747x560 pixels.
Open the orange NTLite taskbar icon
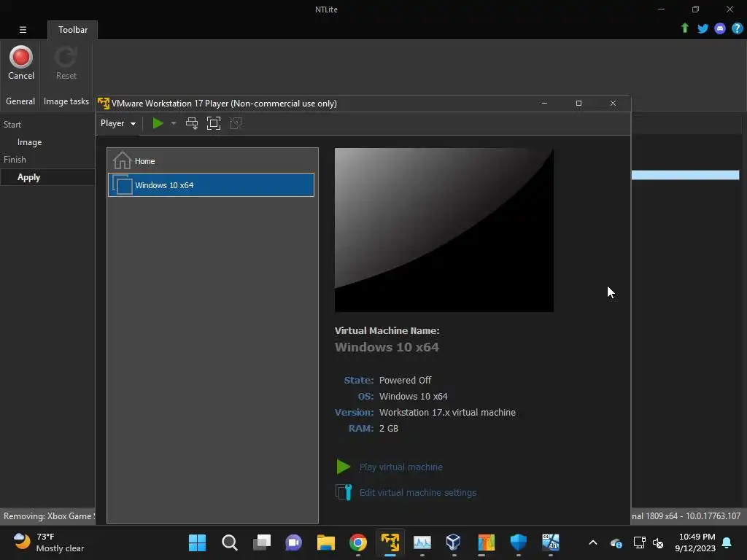487,542
